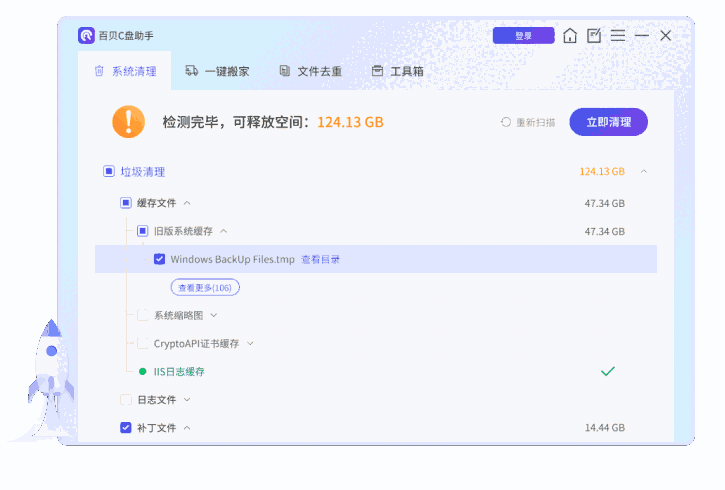
Task: Click the 登录 login button
Action: coord(523,35)
